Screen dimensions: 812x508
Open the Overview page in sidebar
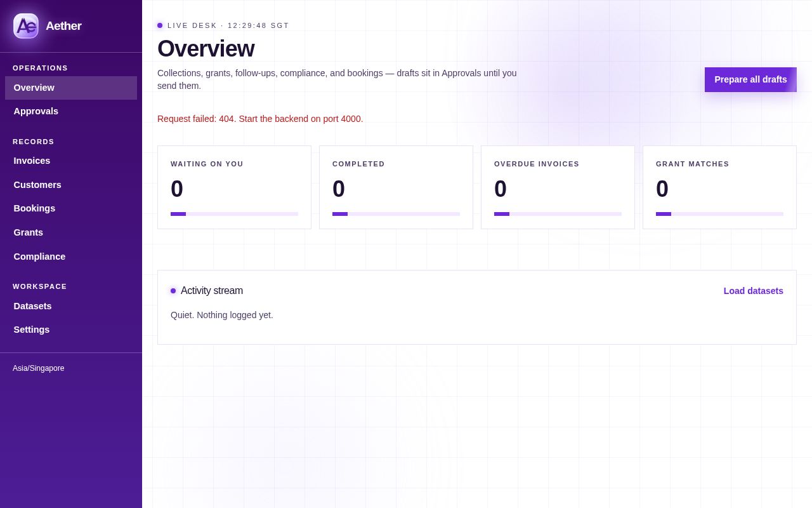(71, 88)
